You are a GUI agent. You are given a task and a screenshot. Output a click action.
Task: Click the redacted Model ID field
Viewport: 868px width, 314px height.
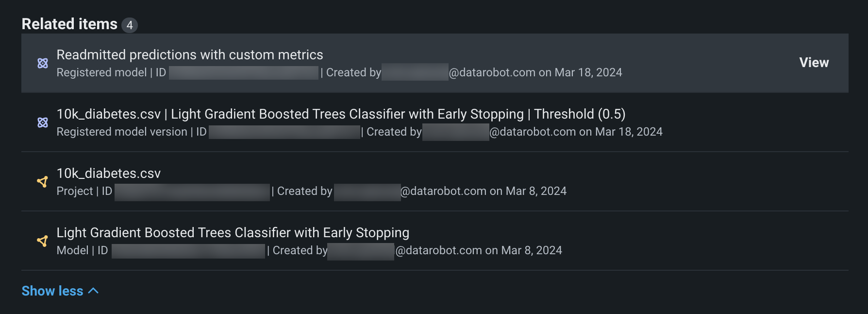[188, 251]
